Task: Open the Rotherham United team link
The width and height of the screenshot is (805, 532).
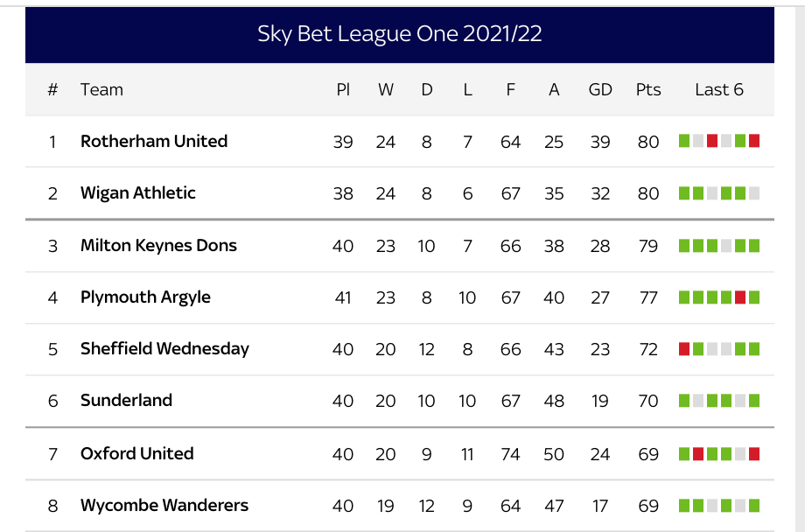Action: [154, 141]
